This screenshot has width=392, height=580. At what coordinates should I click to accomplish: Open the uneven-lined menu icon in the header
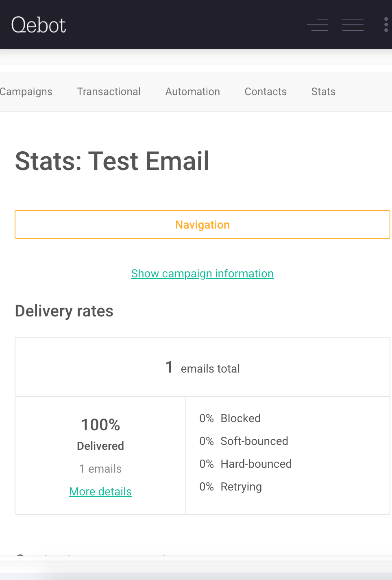click(317, 25)
